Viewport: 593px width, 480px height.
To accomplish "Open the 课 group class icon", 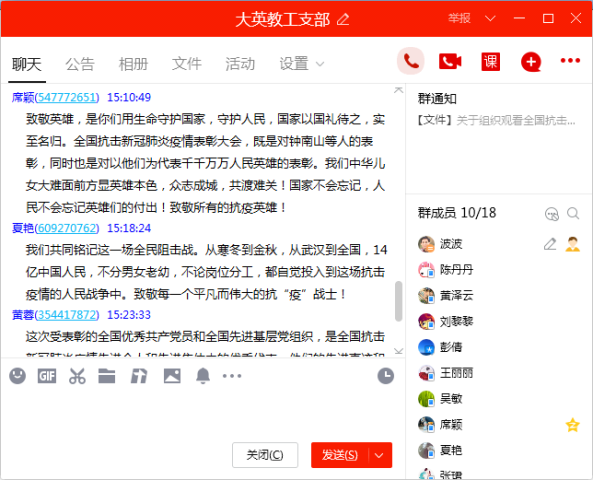I will [491, 61].
